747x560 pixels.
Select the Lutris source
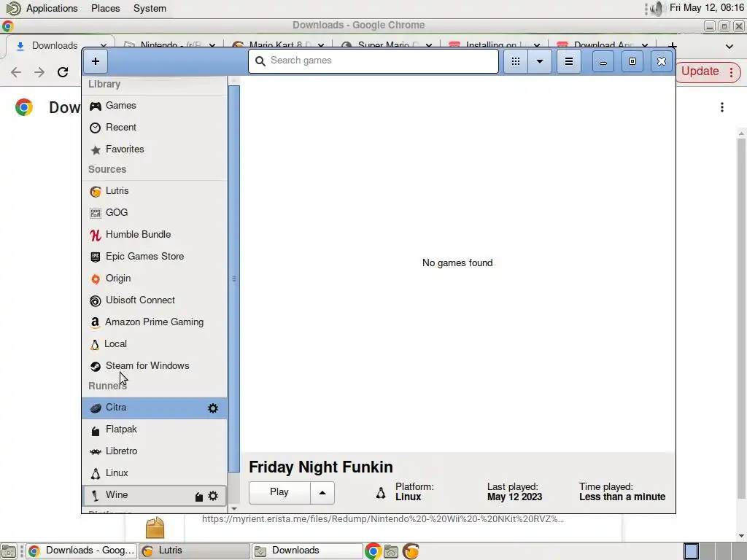155,191
